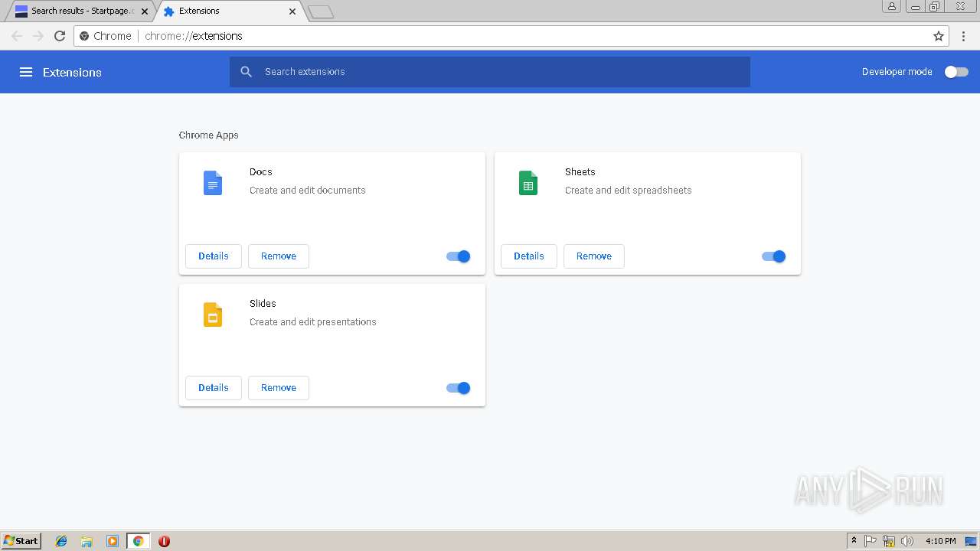The width and height of the screenshot is (980, 551).
Task: Click 'Create and edit spreadsheets' text
Action: [x=629, y=191]
